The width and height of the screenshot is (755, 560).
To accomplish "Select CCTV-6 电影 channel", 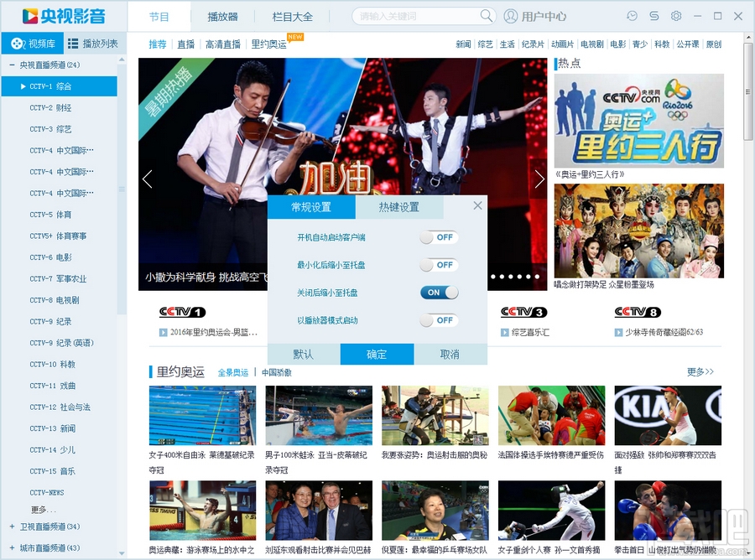I will point(50,257).
